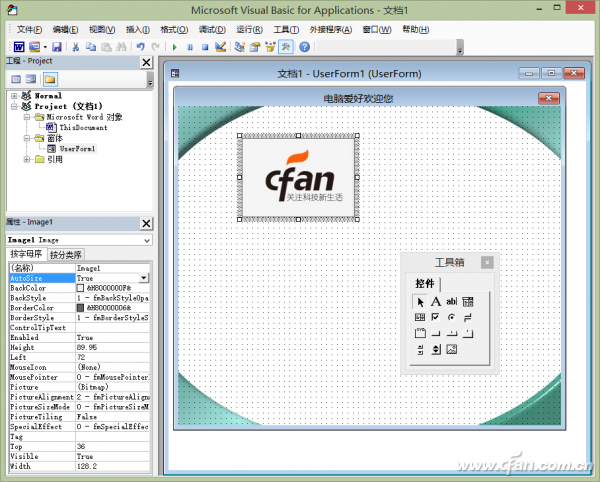Select the TabStrip control in toolbox
Image resolution: width=600 pixels, height=482 pixels.
tap(452, 333)
